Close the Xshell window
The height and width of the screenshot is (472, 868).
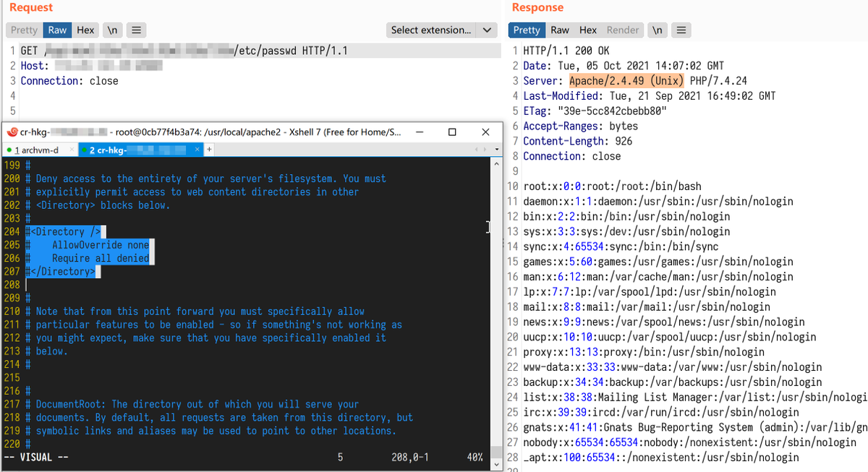pyautogui.click(x=486, y=132)
